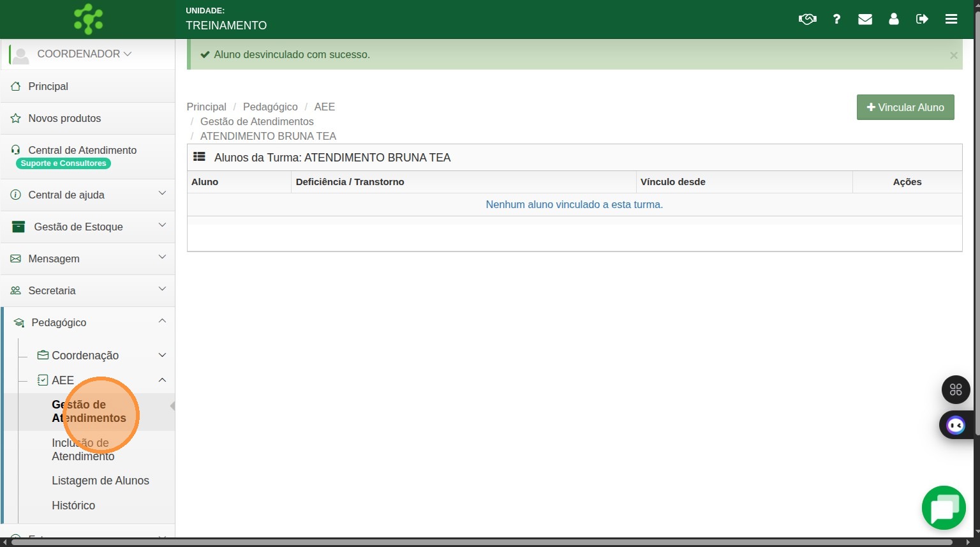The image size is (980, 547).
Task: Click the list icon in Alunos da Turma header
Action: click(x=199, y=157)
